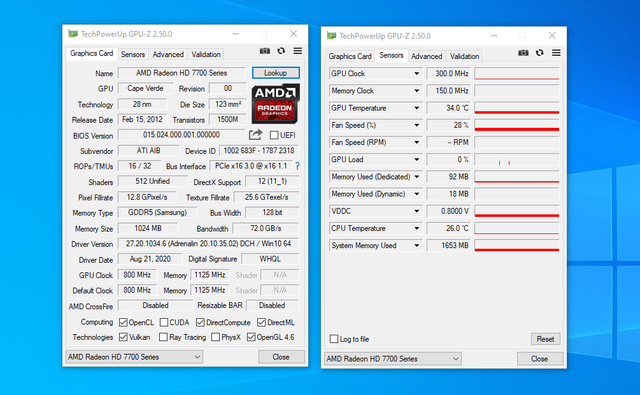Screen dimensions: 640x395
Task: Toggle the OpenCL checkbox
Action: (x=123, y=322)
